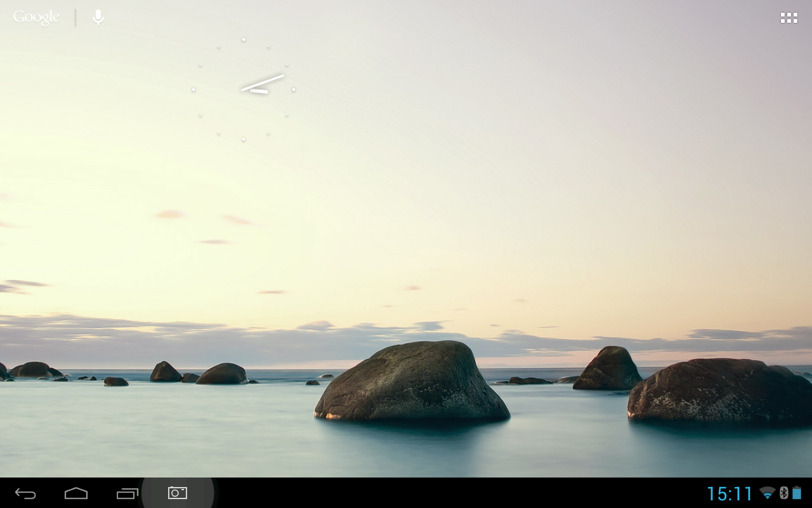Show recent apps with the overlapping rectangles button

pyautogui.click(x=127, y=493)
